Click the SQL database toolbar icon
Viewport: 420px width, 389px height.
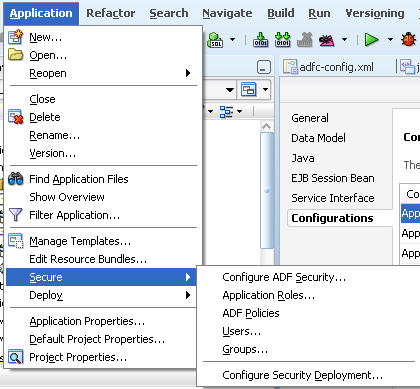tap(215, 40)
